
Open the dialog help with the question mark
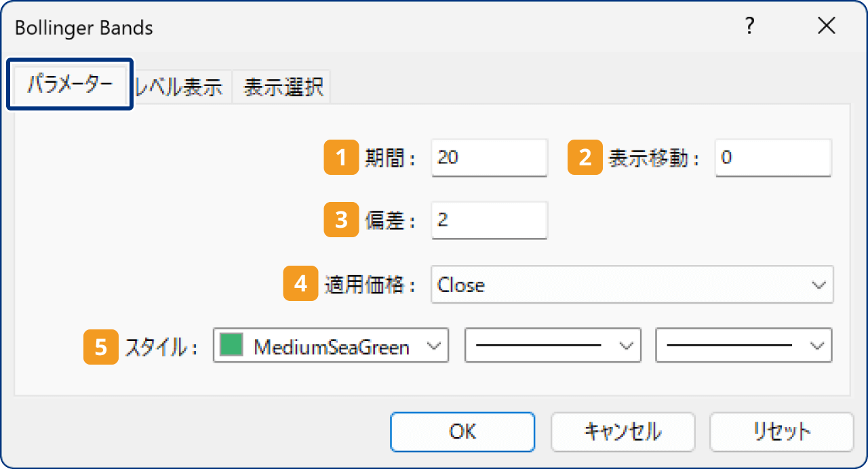749,26
